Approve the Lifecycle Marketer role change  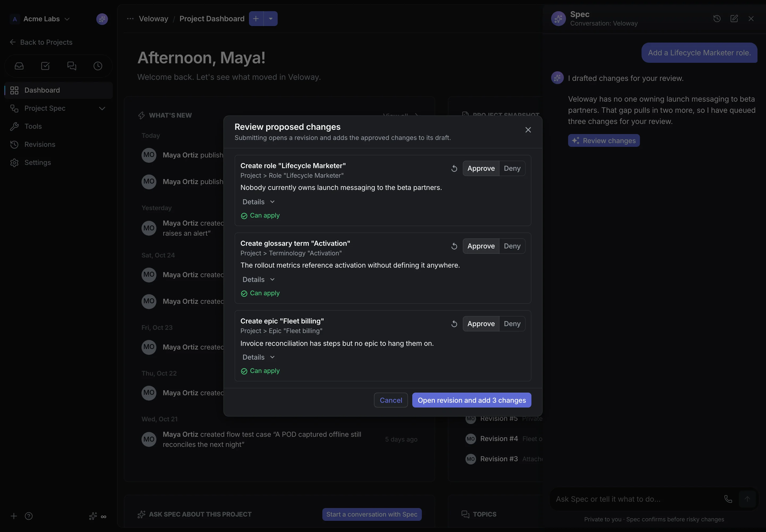(481, 168)
